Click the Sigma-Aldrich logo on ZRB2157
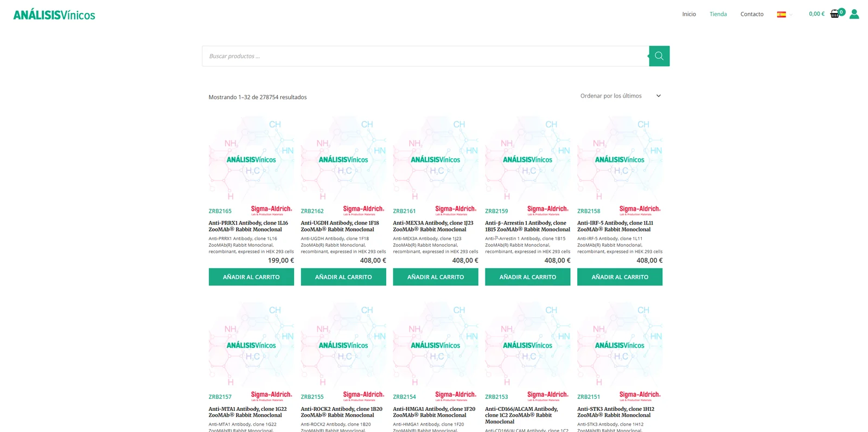Image resolution: width=868 pixels, height=432 pixels. (271, 396)
